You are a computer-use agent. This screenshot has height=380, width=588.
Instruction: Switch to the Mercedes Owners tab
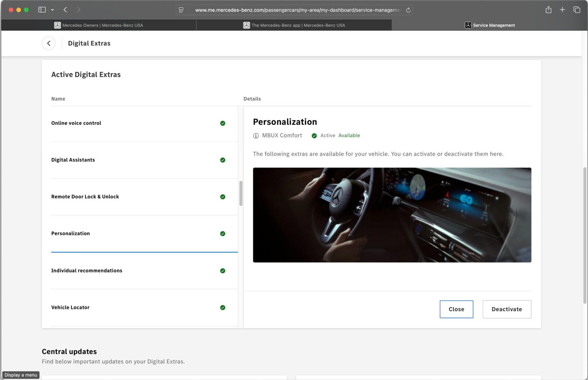99,25
